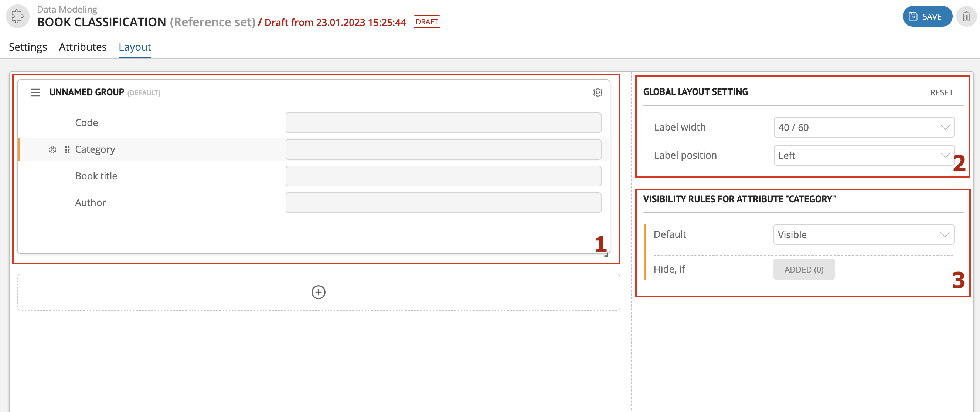Open the Label width dropdown
Screen dimensions: 980x412
pyautogui.click(x=864, y=127)
